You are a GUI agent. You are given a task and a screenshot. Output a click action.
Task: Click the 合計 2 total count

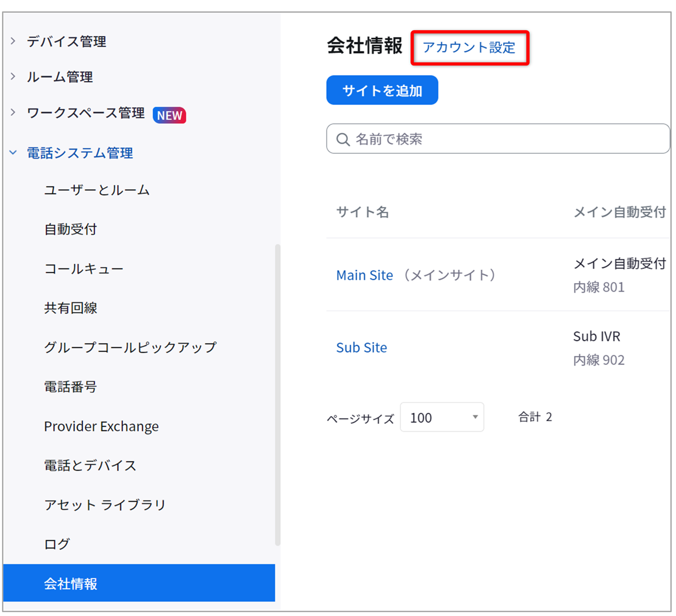click(x=535, y=417)
